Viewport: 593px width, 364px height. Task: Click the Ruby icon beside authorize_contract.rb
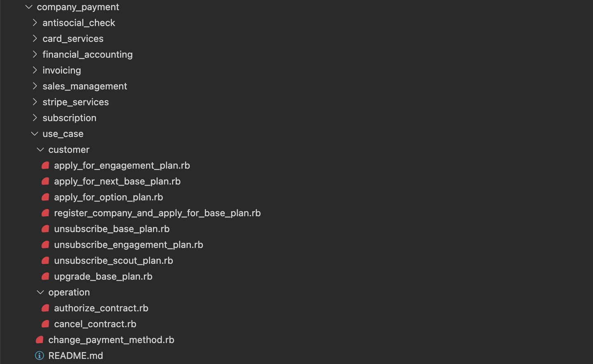(x=45, y=308)
